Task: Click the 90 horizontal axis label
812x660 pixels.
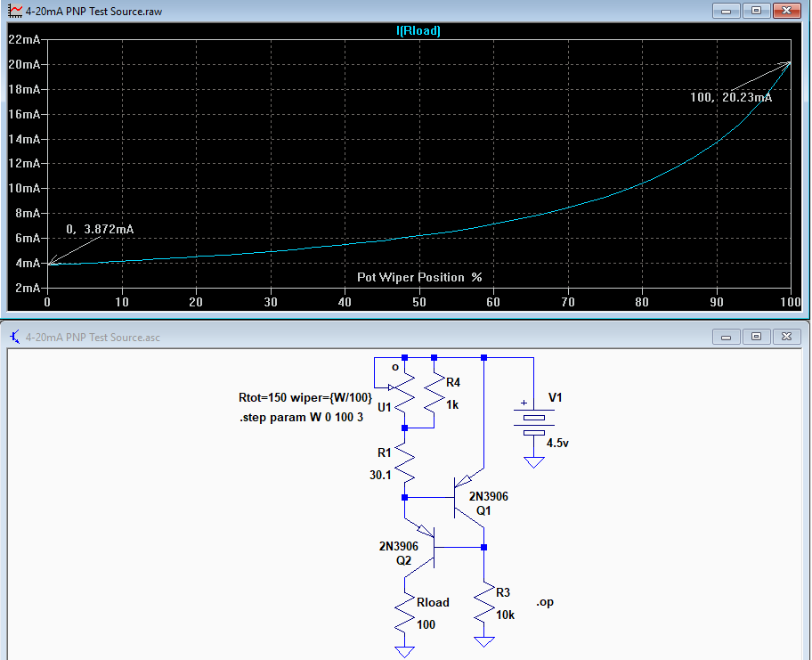Action: click(x=717, y=302)
